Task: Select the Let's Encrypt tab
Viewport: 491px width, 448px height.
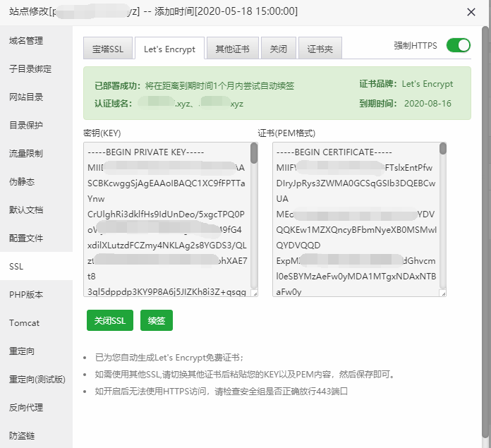Action: (x=169, y=49)
